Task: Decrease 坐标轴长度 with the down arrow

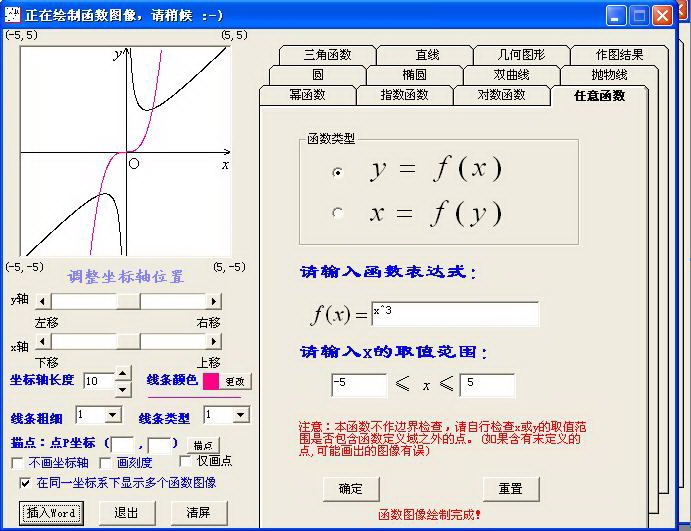Action: [123, 389]
